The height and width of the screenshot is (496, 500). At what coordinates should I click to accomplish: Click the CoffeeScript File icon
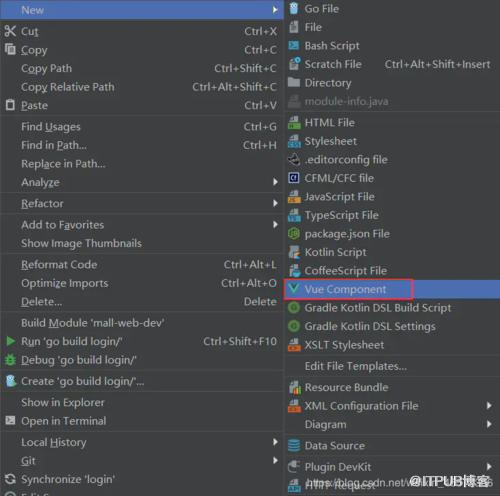294,271
